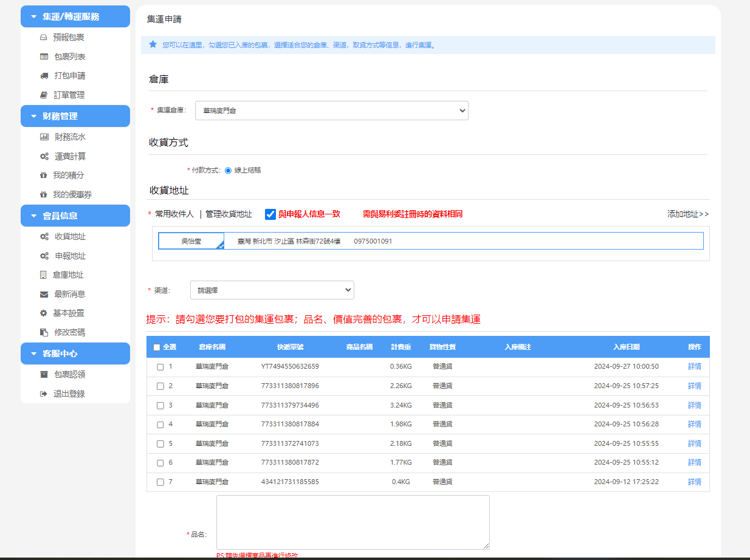This screenshot has width=750, height=560.
Task: Click the weight value 3.24KG
Action: point(401,405)
